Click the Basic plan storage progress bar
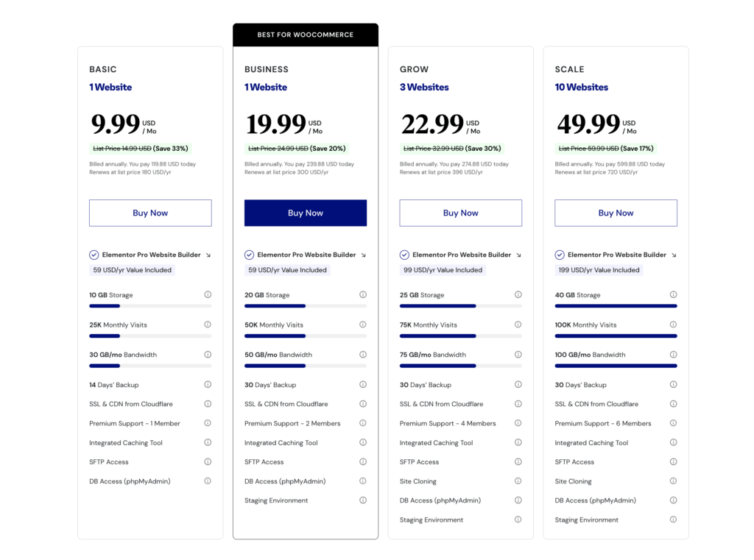The height and width of the screenshot is (560, 754). (x=150, y=305)
